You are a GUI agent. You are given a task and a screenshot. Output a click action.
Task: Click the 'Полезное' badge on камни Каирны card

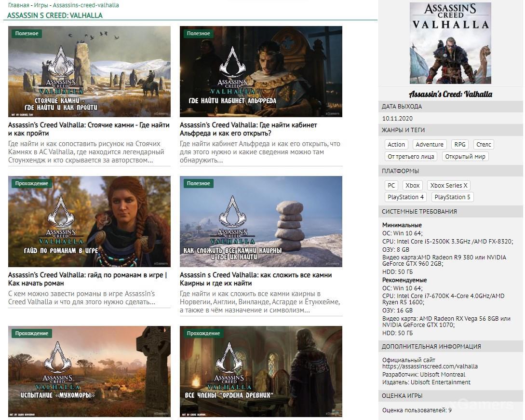tap(198, 184)
